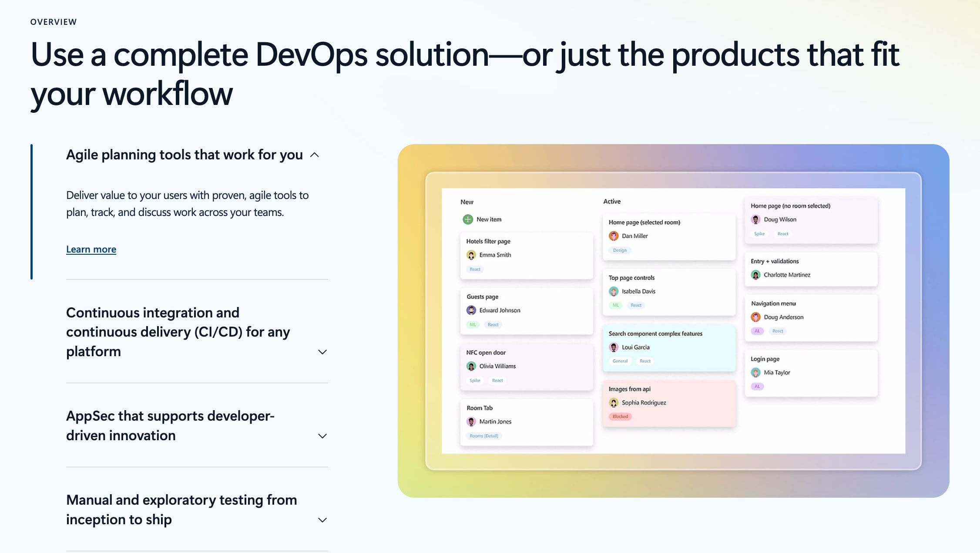Collapse the Agile planning tools section chevron
This screenshot has width=980, height=553.
pos(315,155)
